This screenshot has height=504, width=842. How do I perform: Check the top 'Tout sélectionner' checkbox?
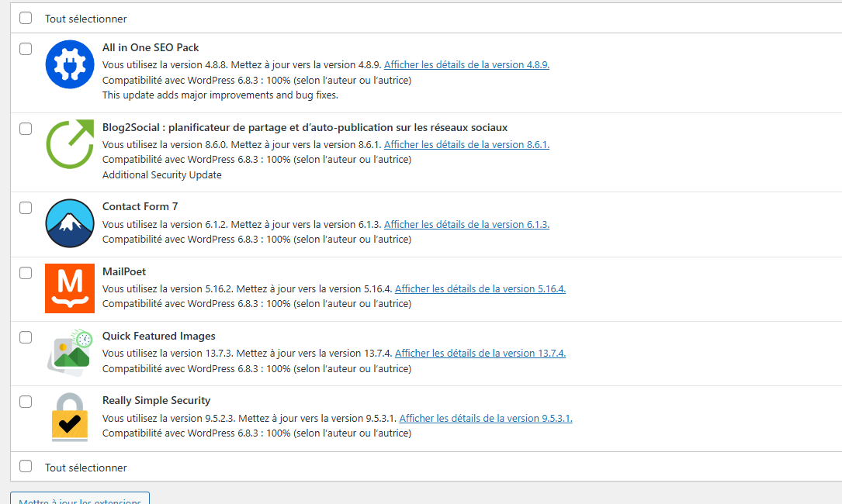coord(26,18)
